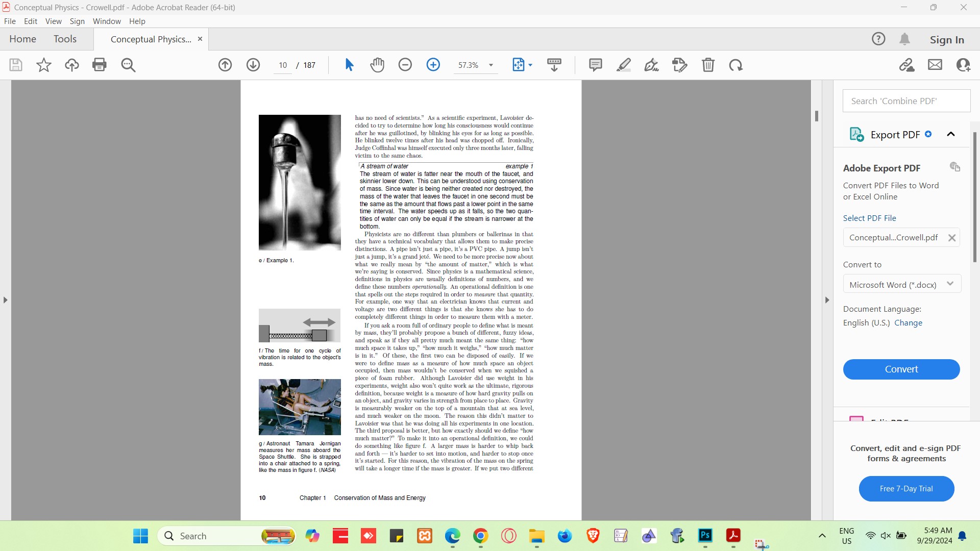Click the Change language link
Viewport: 980px width, 551px height.
[x=908, y=323]
